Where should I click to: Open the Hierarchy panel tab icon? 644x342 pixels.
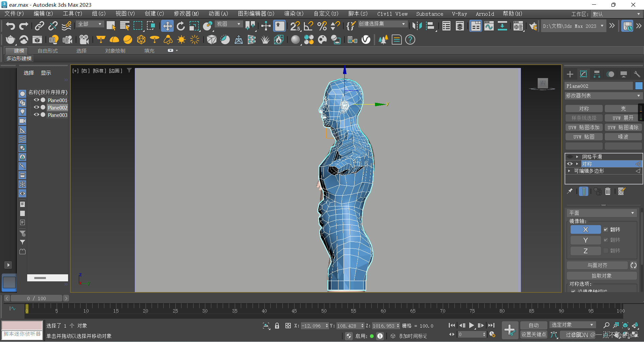(x=597, y=74)
